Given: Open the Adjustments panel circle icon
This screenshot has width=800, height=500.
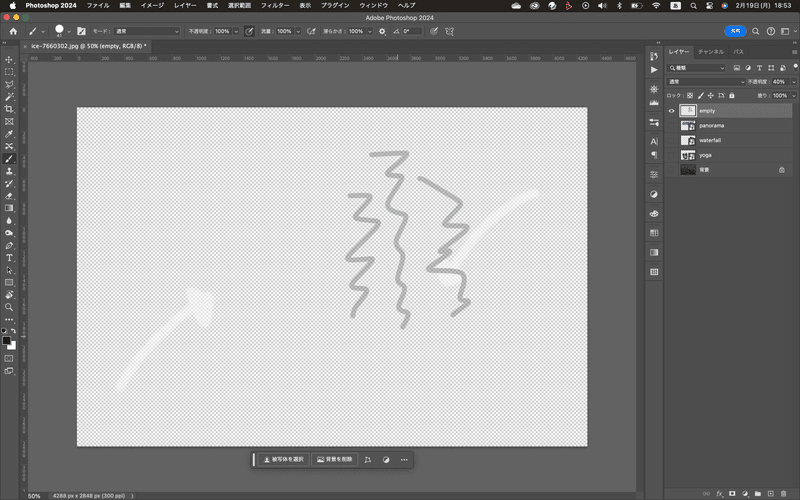Looking at the screenshot, I should (x=654, y=194).
